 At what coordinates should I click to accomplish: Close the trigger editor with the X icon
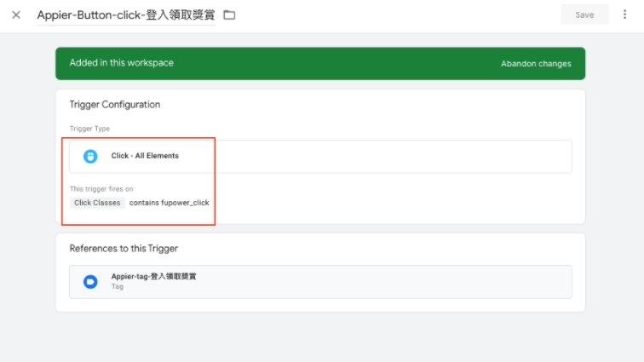click(16, 14)
